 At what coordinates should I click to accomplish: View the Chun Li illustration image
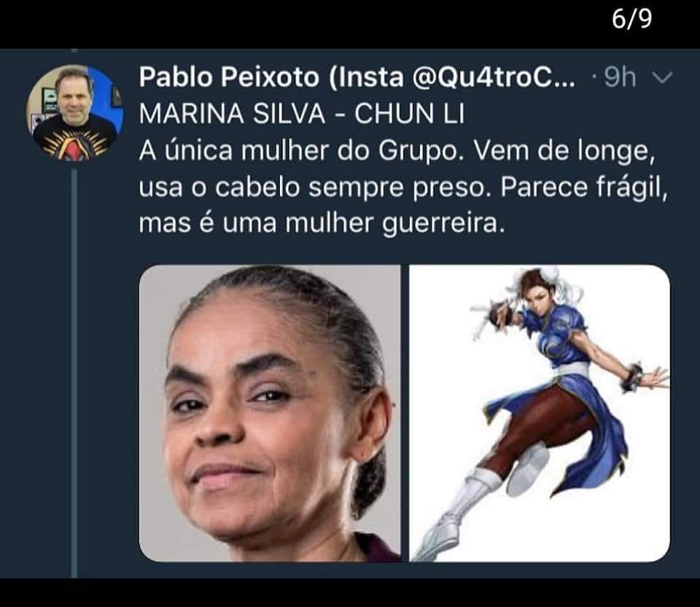click(540, 413)
